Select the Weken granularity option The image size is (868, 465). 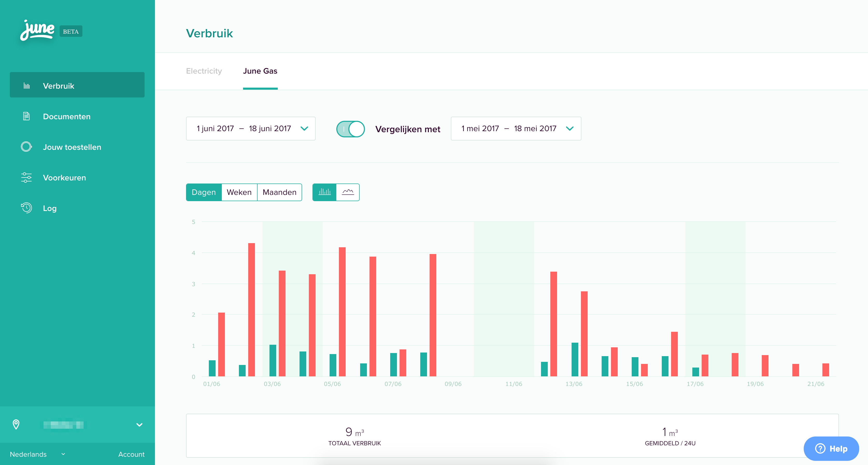(x=239, y=192)
